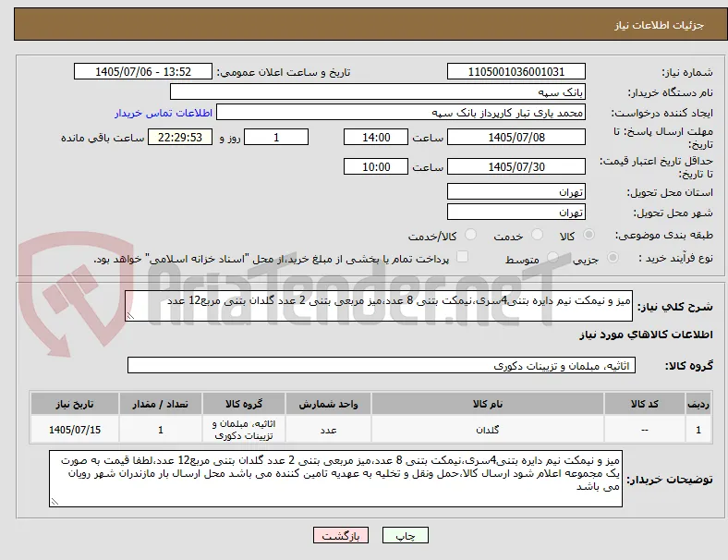
Task: Click the توضیحات خریدار notes textarea
Action: pos(335,479)
